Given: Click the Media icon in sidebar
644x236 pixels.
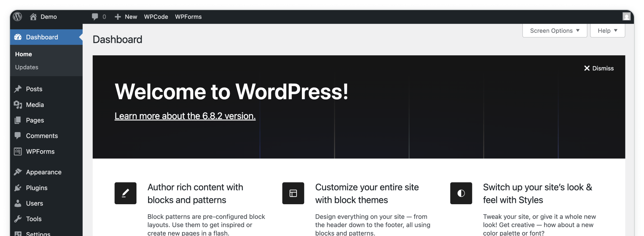Looking at the screenshot, I should [18, 105].
